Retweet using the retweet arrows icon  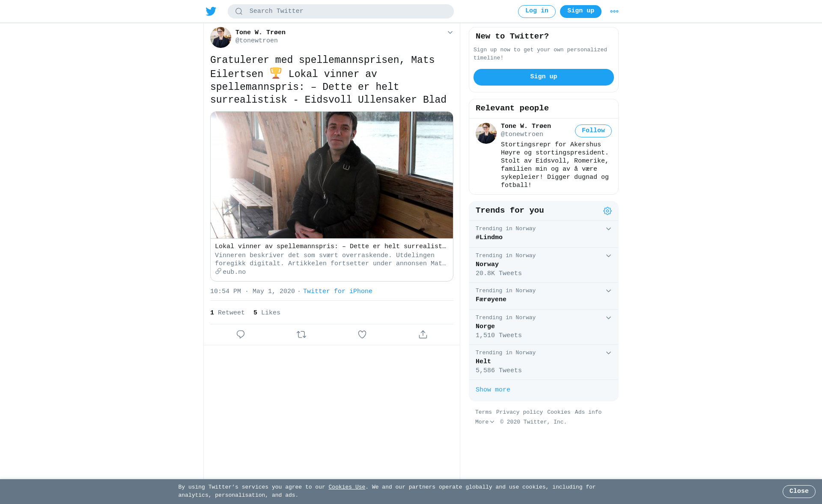301,335
